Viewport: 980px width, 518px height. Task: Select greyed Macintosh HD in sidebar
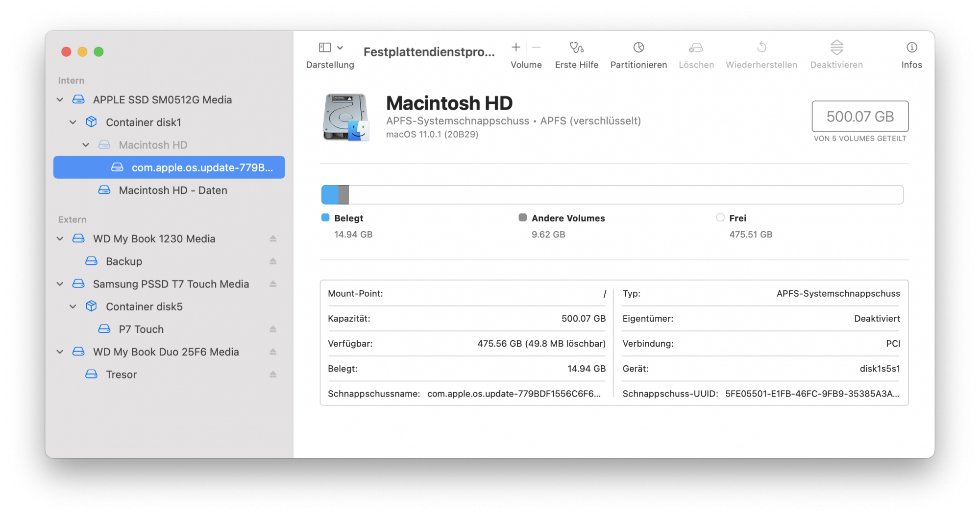[x=169, y=145]
